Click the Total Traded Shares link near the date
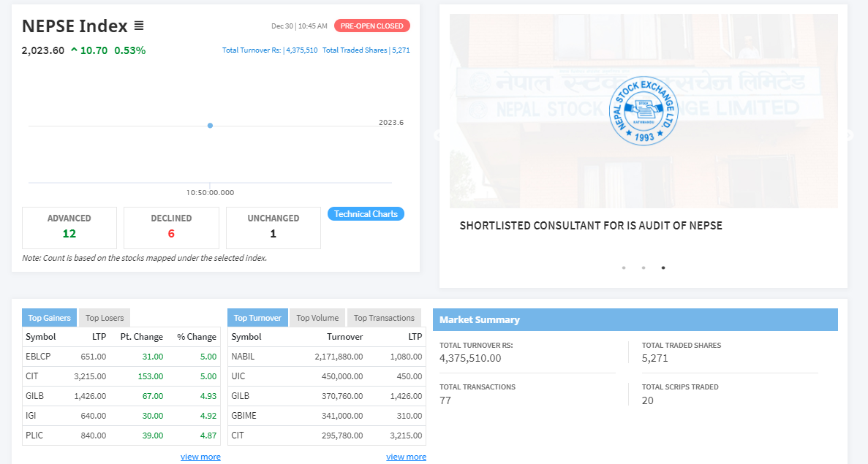The image size is (868, 464). coord(366,50)
